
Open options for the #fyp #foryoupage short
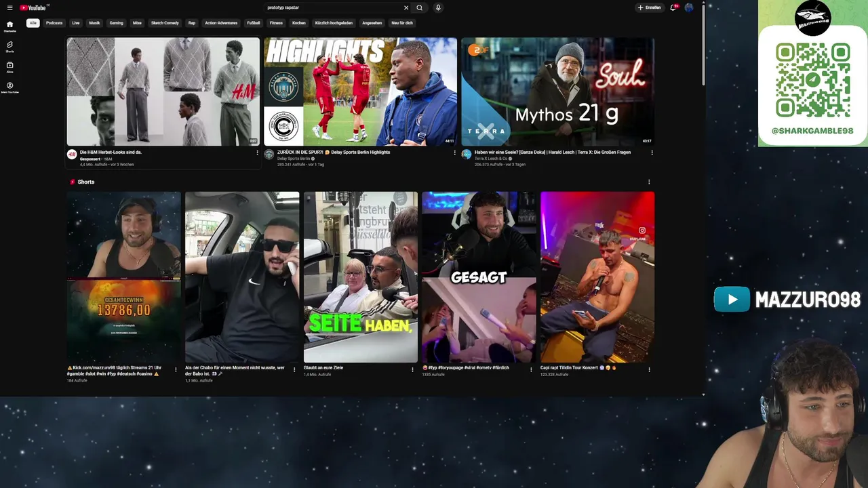pos(531,369)
